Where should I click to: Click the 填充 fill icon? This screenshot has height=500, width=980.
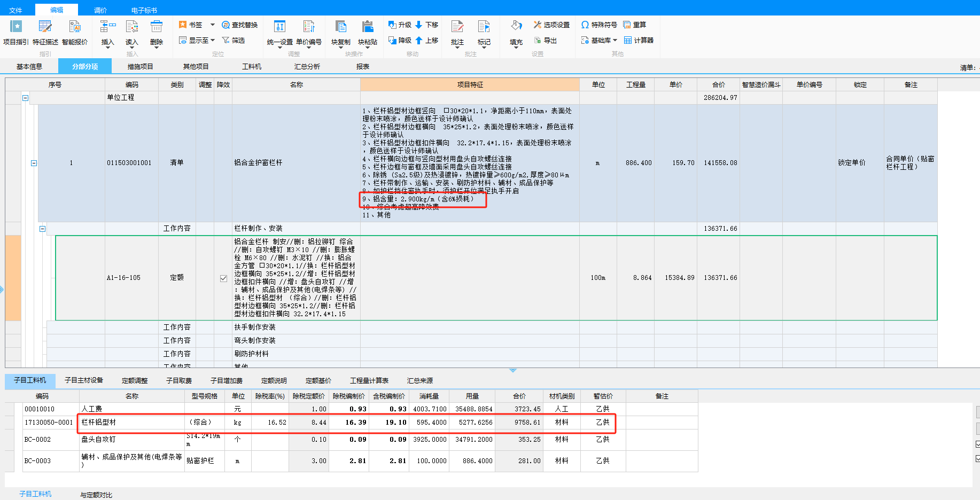coord(516,27)
